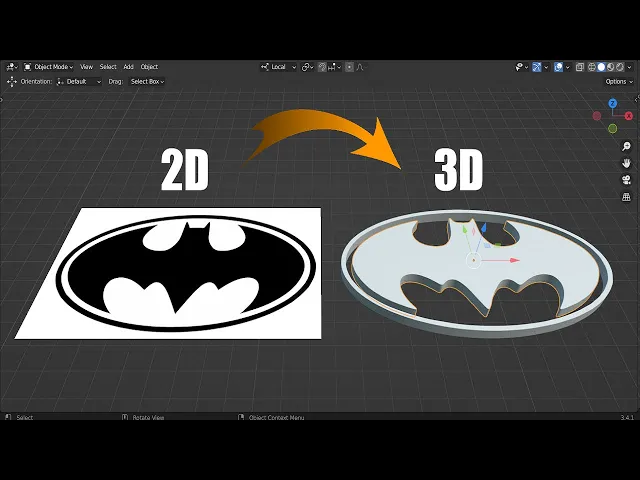Screen dimensions: 640x480
Task: Open the Drag Select Box dropdown
Action: (x=147, y=82)
